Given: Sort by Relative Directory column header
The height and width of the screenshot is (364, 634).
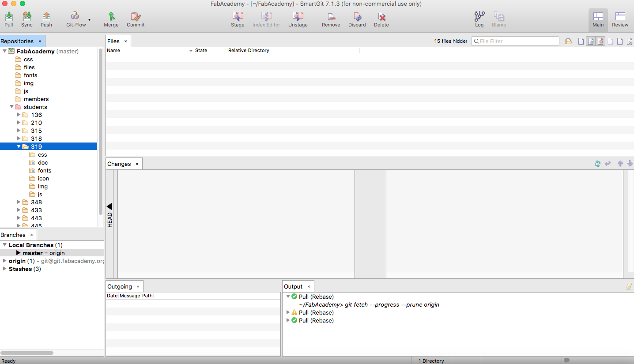Looking at the screenshot, I should click(293, 50).
